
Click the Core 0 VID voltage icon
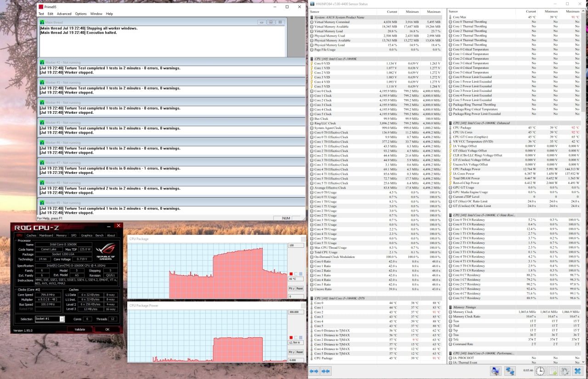[312, 63]
